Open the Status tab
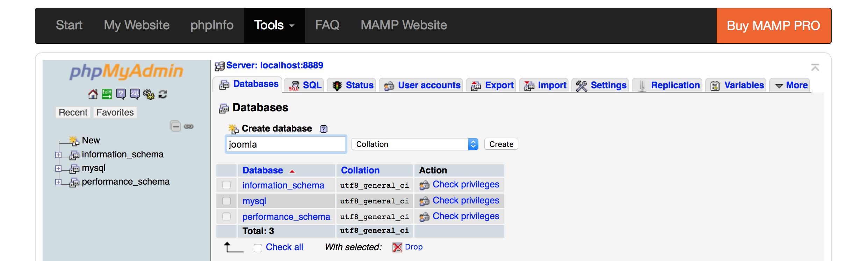Screen dimensions: 868x261 [352, 85]
